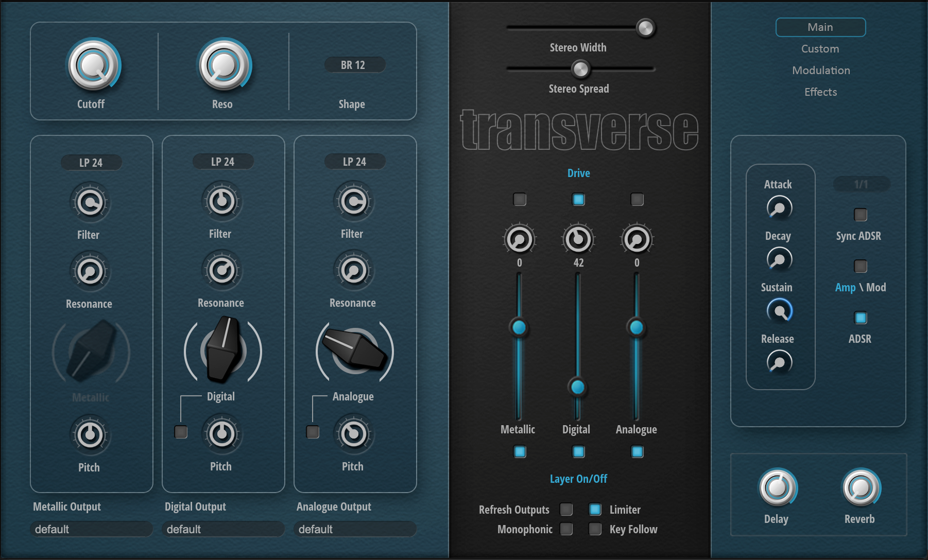
Task: Open the Shape dropdown showing BR 12
Action: click(354, 65)
